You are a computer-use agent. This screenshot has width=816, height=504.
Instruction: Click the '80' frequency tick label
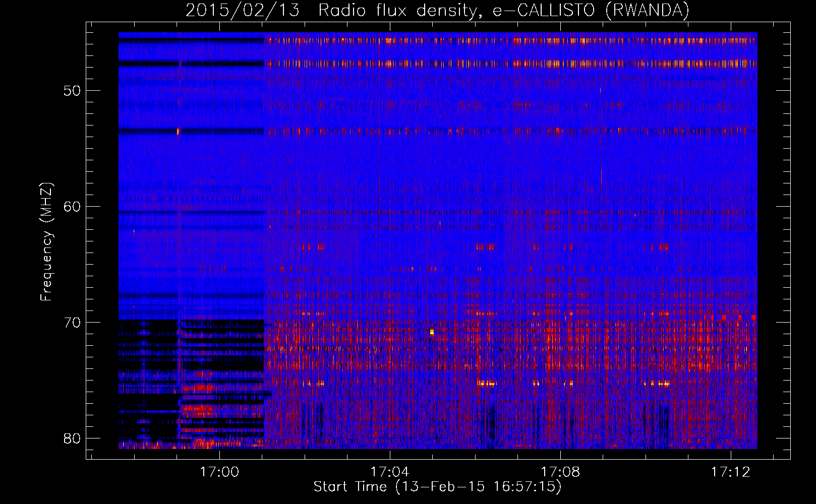point(72,438)
